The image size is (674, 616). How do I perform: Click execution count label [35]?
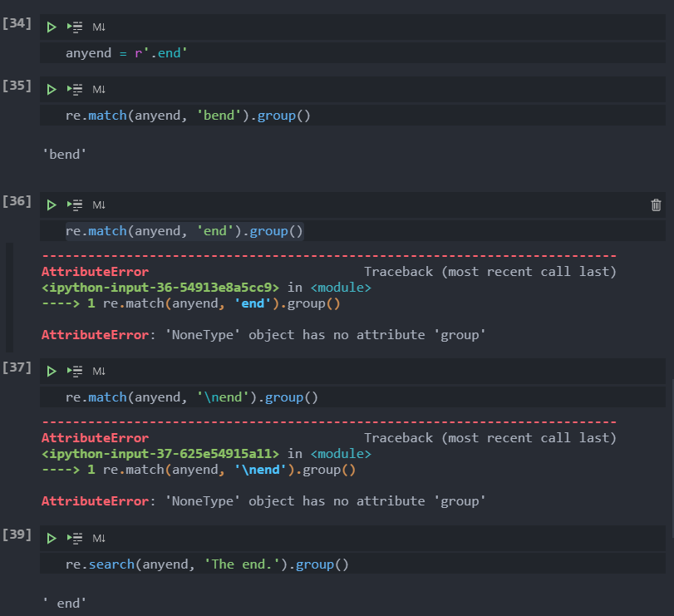click(x=17, y=86)
